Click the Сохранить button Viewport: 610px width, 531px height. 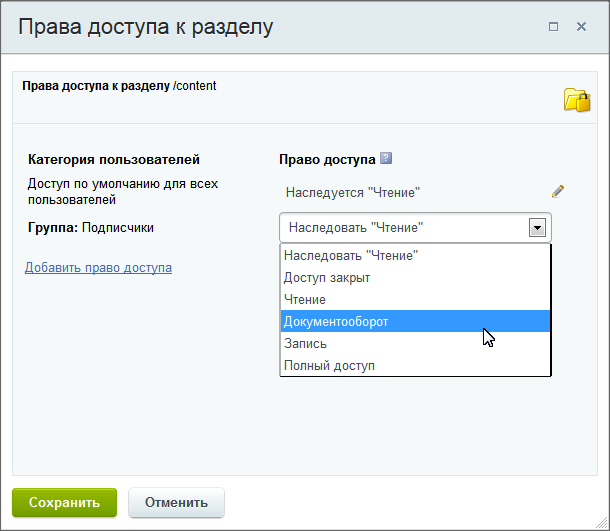click(x=65, y=503)
